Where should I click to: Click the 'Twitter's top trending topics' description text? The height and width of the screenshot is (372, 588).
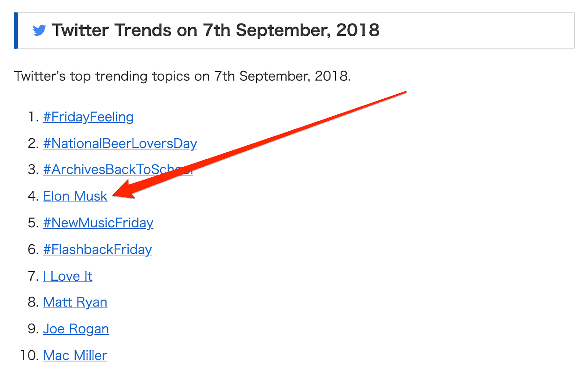coord(182,76)
